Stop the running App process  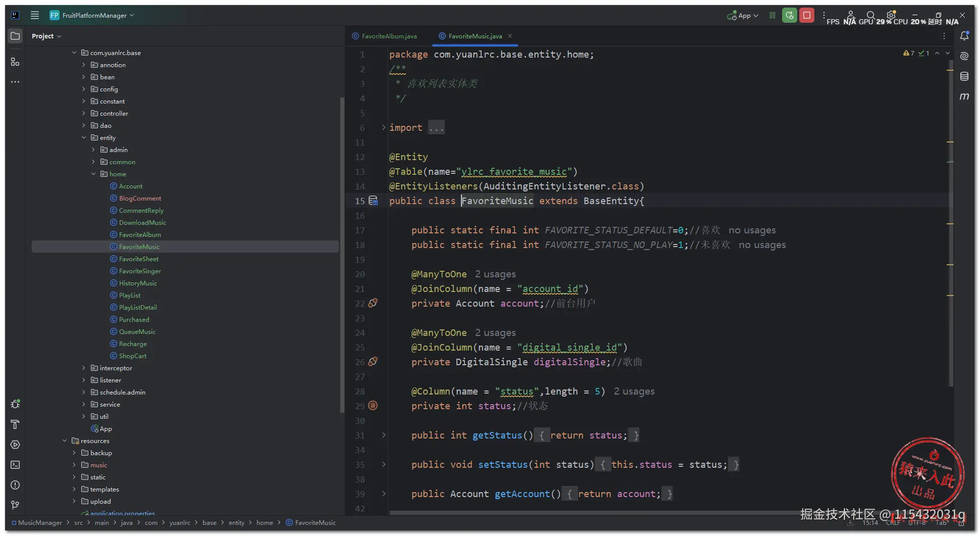[807, 15]
